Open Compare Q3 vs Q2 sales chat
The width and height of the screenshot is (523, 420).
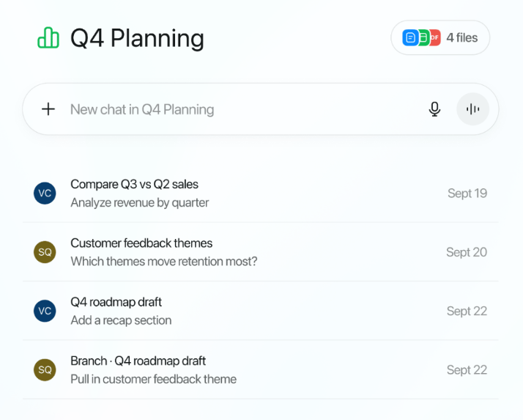(x=134, y=184)
